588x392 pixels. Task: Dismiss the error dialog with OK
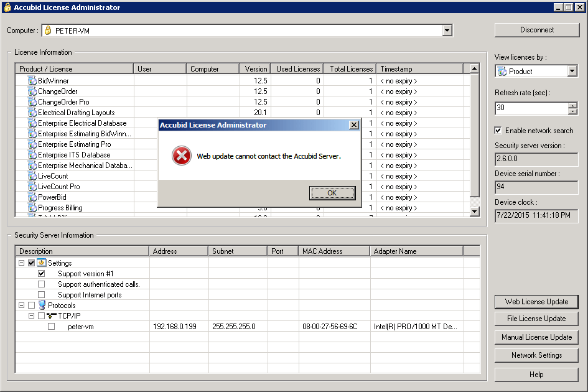click(x=332, y=193)
